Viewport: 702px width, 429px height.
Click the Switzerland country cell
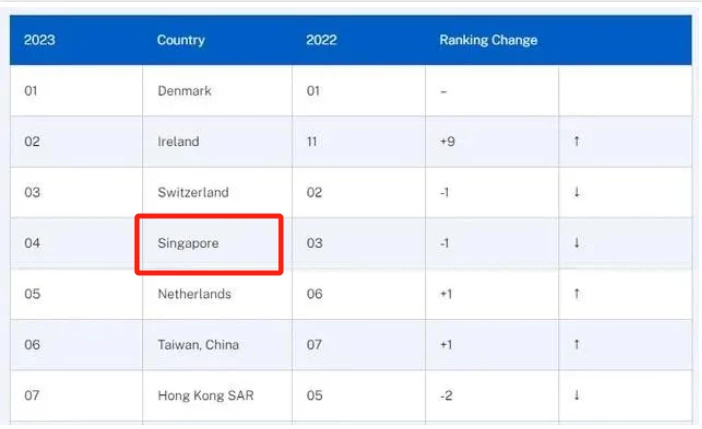pyautogui.click(x=218, y=192)
